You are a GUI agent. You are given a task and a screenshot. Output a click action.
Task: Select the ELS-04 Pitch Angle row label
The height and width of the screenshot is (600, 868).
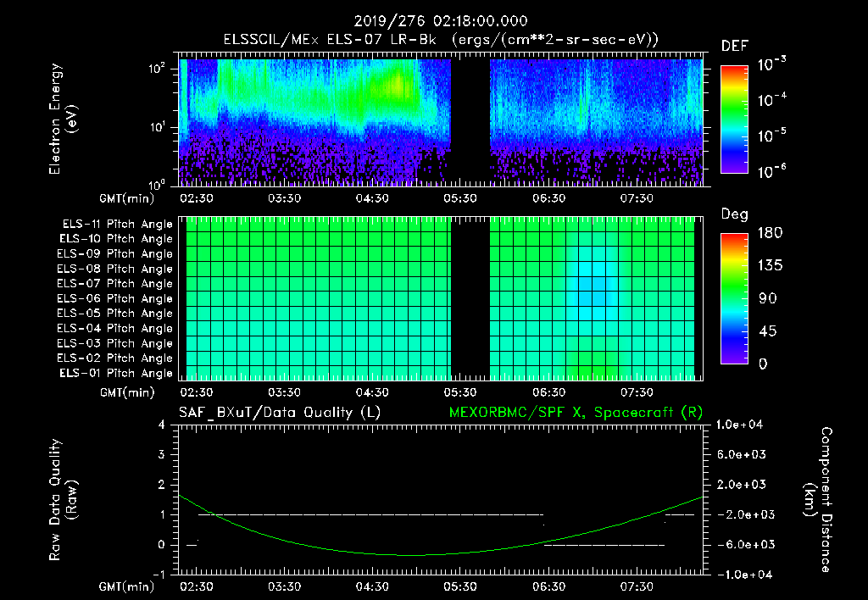115,329
